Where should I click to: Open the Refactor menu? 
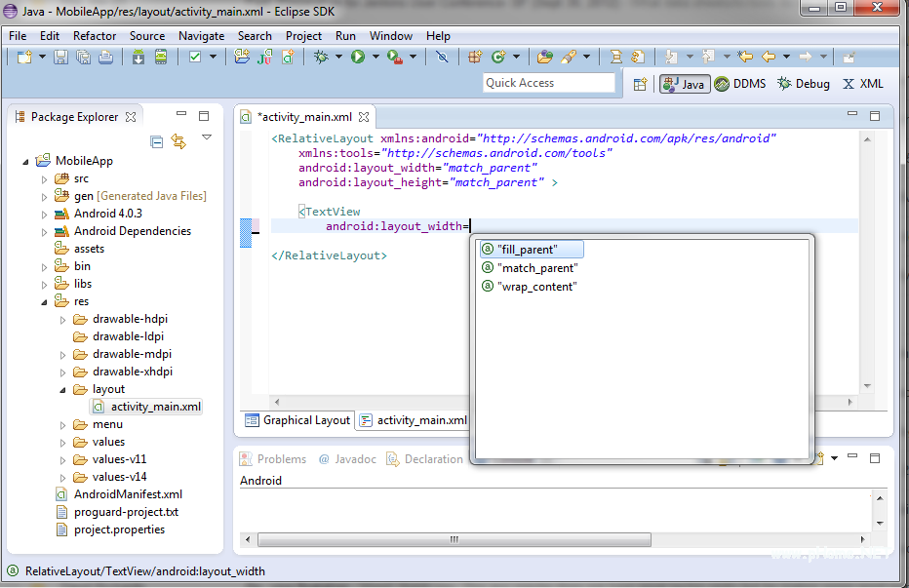95,36
